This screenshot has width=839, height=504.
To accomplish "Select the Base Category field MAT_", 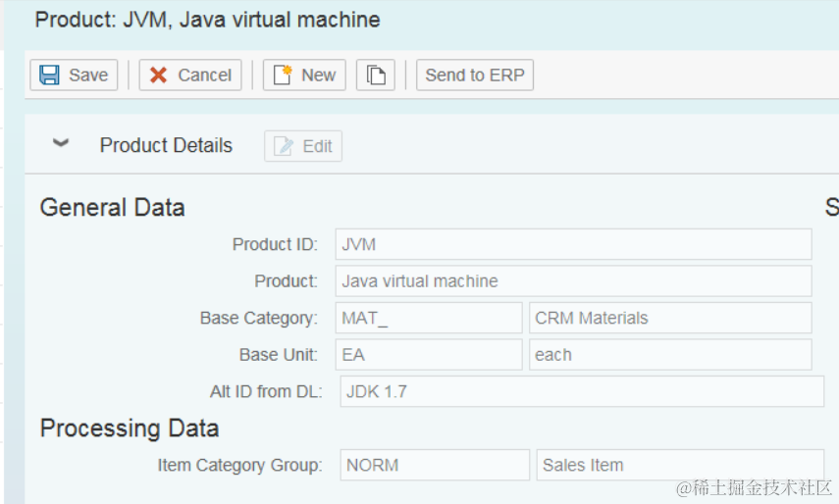I will [x=428, y=318].
